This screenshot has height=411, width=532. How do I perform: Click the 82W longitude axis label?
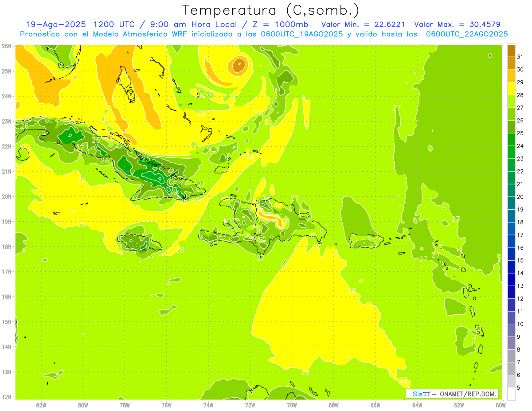(41, 405)
